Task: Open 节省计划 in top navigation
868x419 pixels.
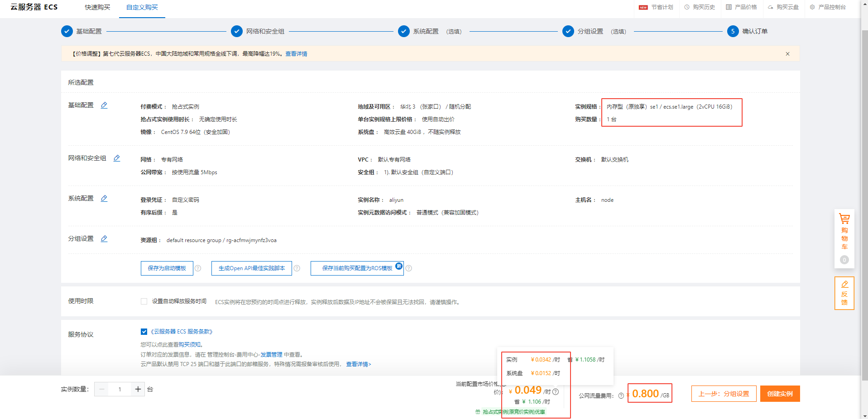Action: [656, 7]
